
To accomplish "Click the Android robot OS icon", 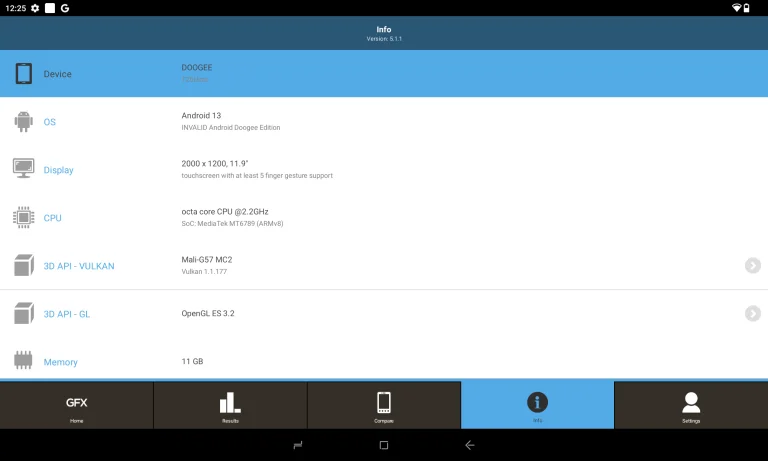I will [24, 121].
